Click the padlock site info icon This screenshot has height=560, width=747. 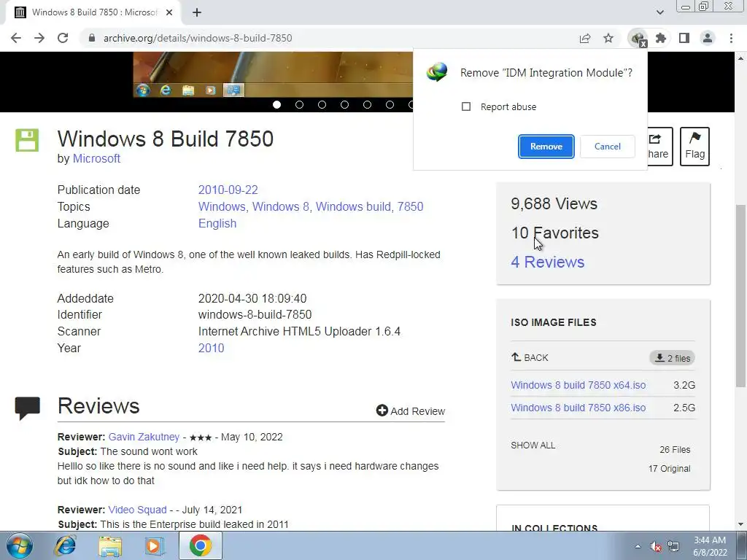tap(92, 38)
